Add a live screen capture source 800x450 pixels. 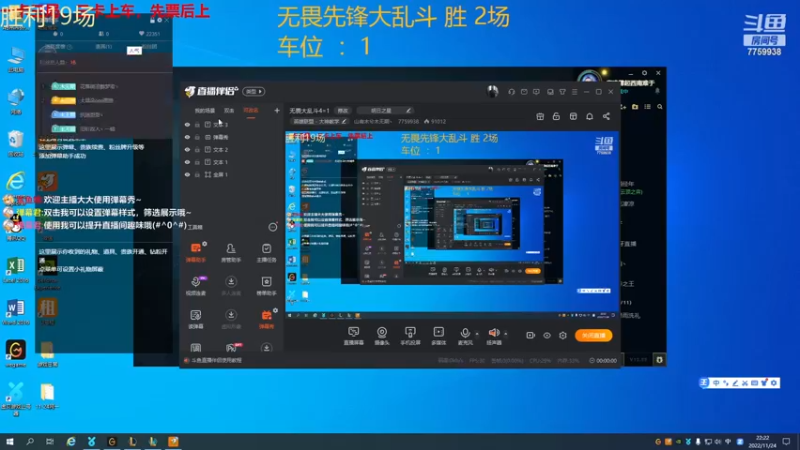click(x=353, y=336)
